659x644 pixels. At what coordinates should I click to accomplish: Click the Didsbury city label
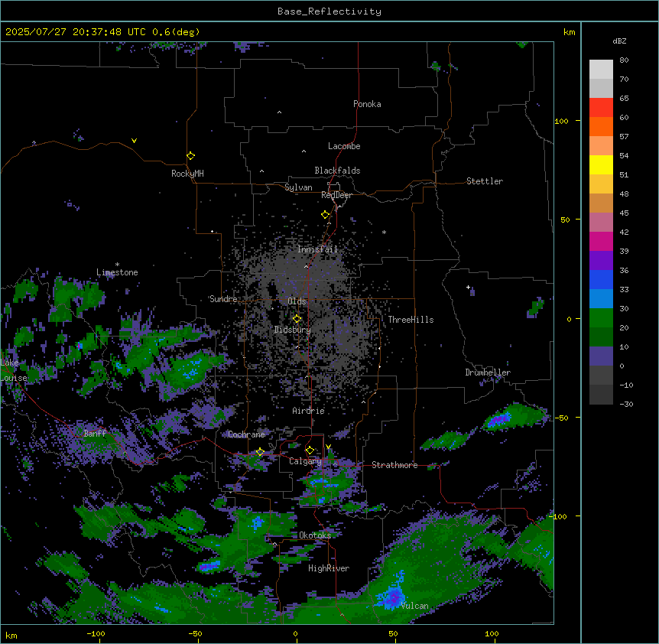(293, 330)
